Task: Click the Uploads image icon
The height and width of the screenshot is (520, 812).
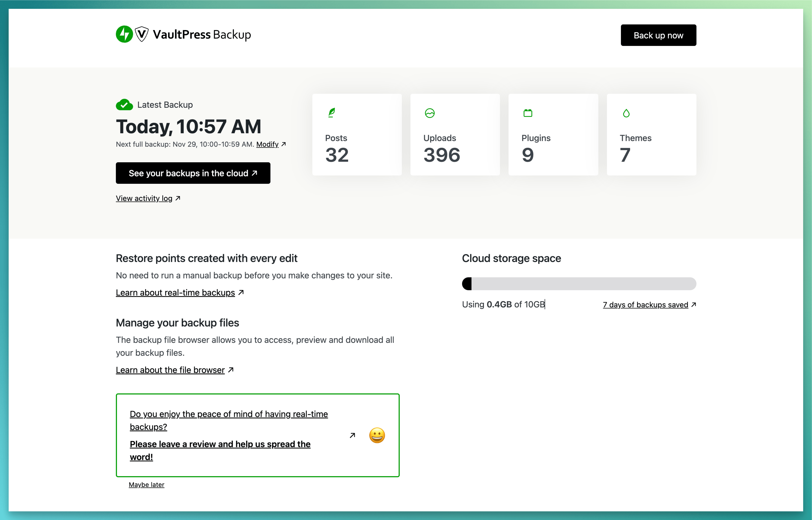Action: pos(430,113)
